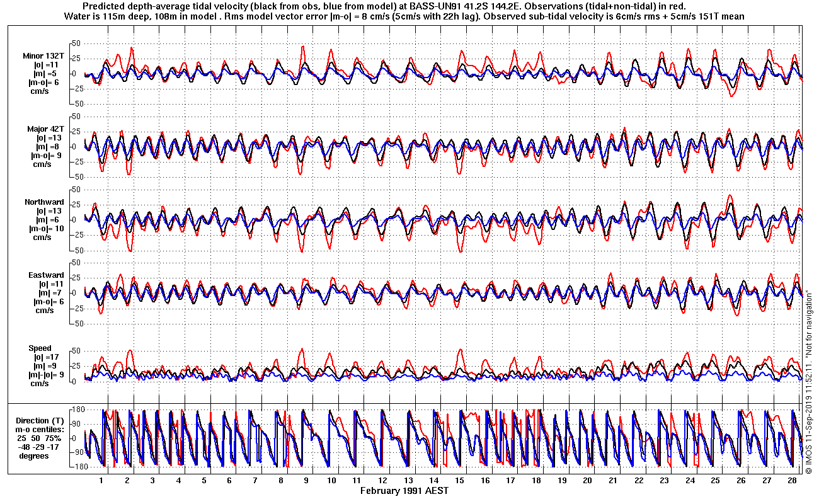
Task: Select day '15' on the date axis
Action: pos(459,480)
